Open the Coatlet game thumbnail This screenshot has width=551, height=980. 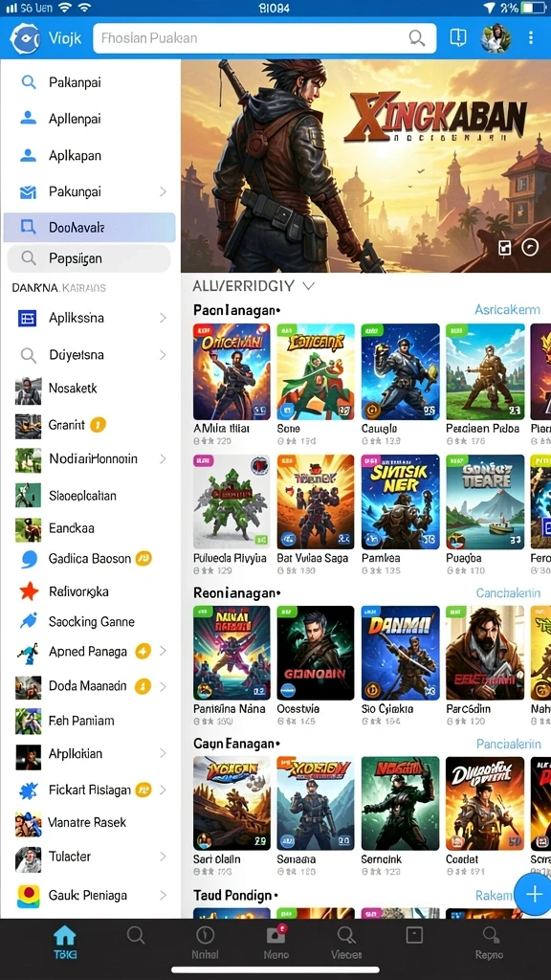tap(485, 803)
